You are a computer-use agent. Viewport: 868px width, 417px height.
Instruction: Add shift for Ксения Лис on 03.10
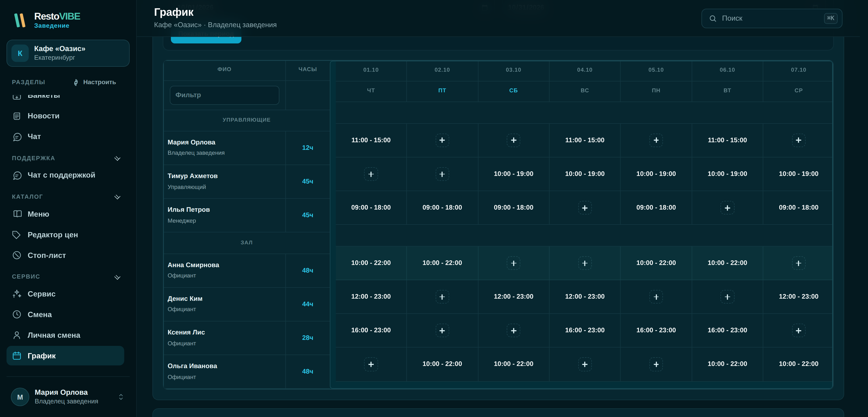tap(513, 331)
